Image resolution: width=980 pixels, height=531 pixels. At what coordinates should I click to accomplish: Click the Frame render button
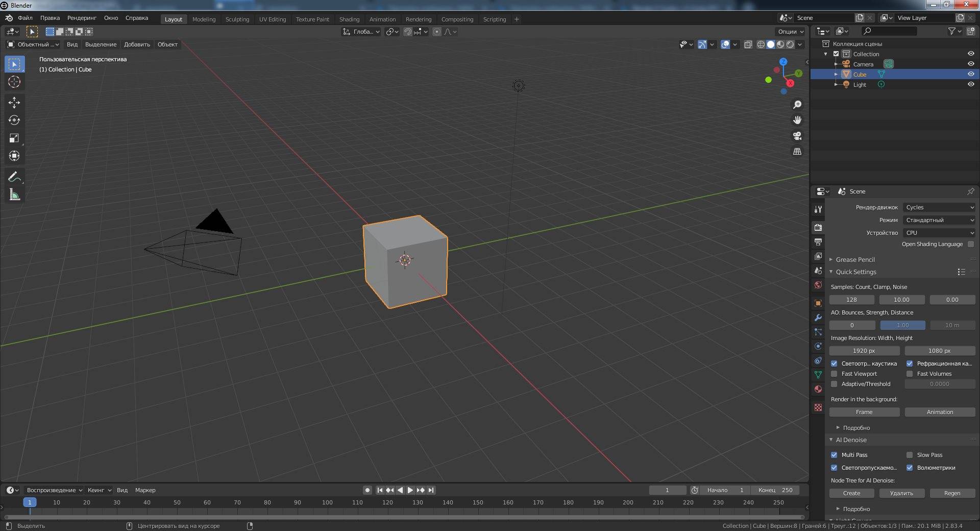864,412
